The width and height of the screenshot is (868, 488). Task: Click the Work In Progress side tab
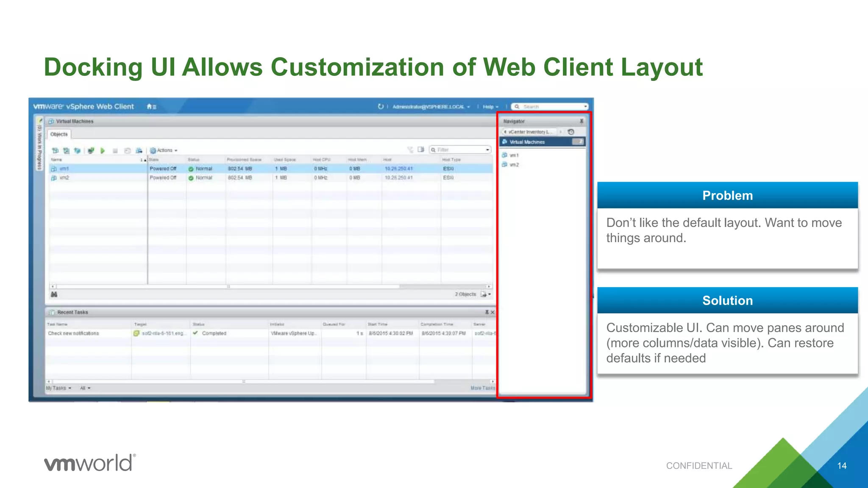[39, 143]
